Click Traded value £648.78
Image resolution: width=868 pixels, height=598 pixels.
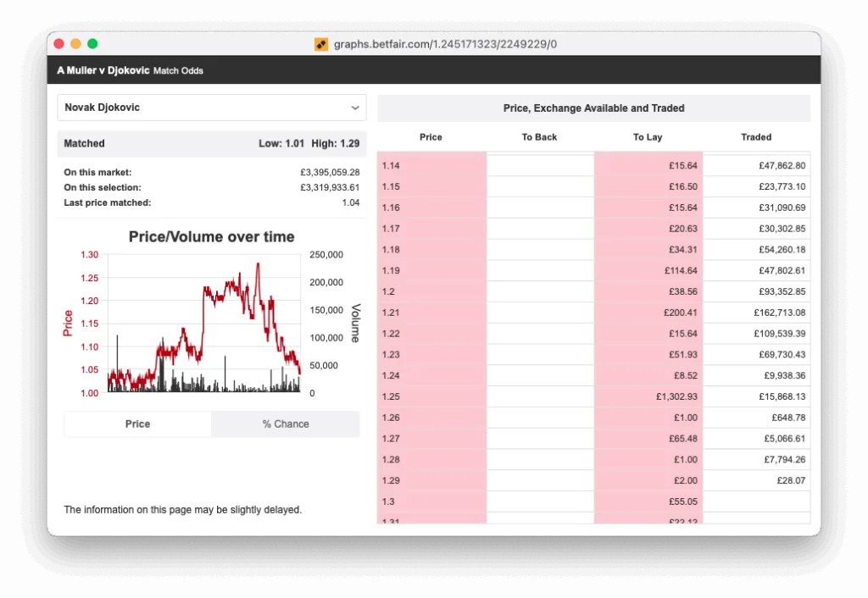[788, 418]
